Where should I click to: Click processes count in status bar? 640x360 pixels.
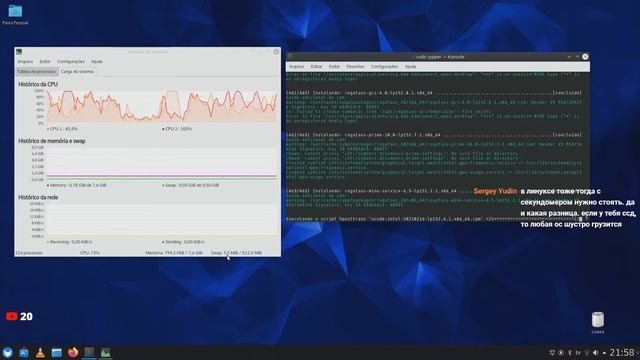(29, 253)
